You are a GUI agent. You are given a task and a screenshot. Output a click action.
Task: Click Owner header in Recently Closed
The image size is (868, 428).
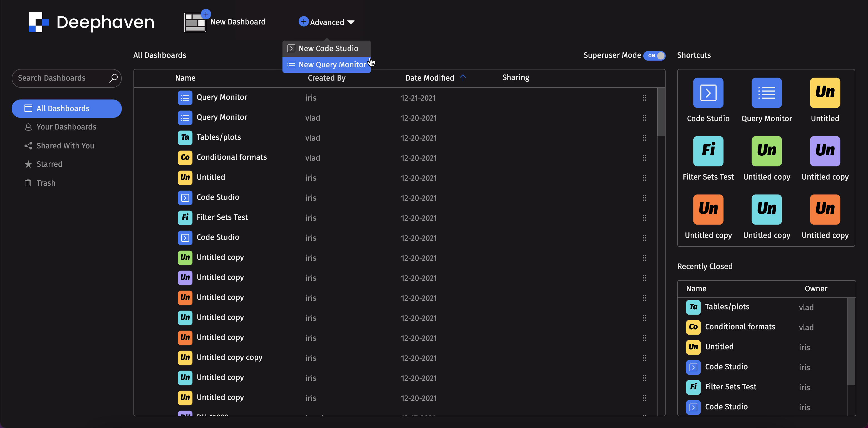click(815, 288)
